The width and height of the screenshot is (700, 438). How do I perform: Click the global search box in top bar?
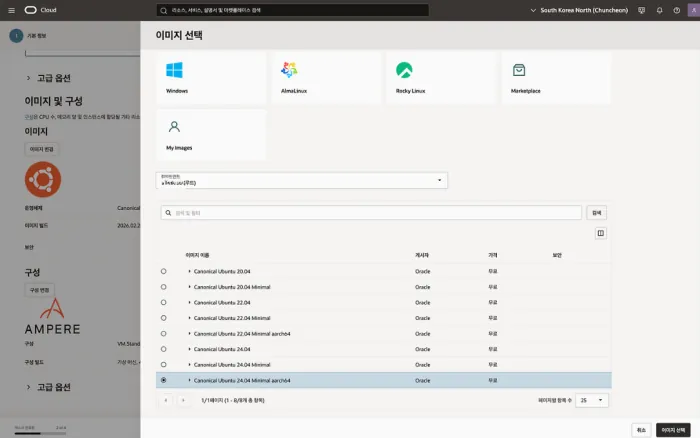[292, 10]
